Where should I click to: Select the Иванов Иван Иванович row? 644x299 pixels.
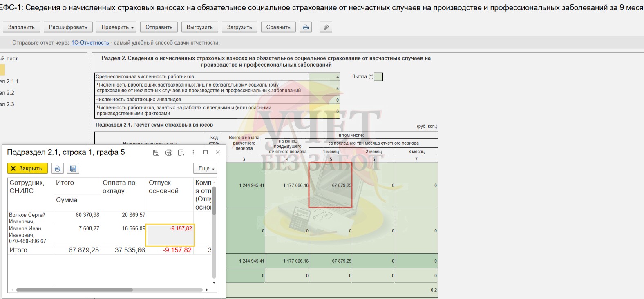[110, 235]
